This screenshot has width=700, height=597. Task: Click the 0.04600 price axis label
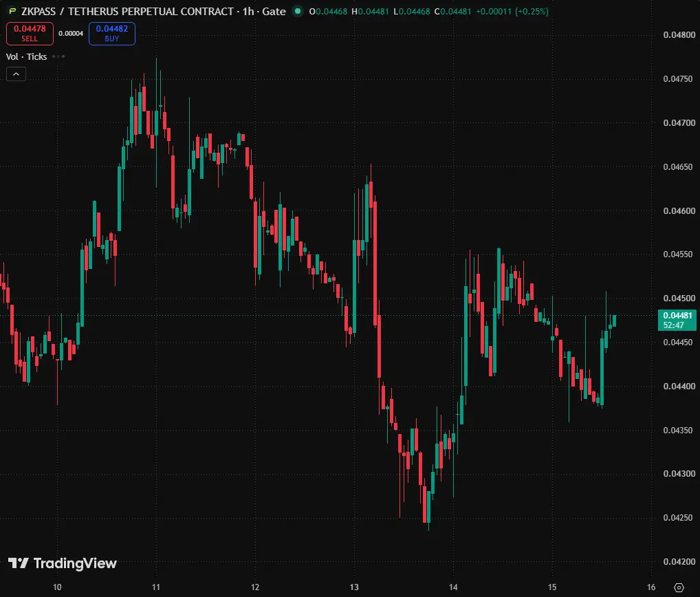point(679,210)
